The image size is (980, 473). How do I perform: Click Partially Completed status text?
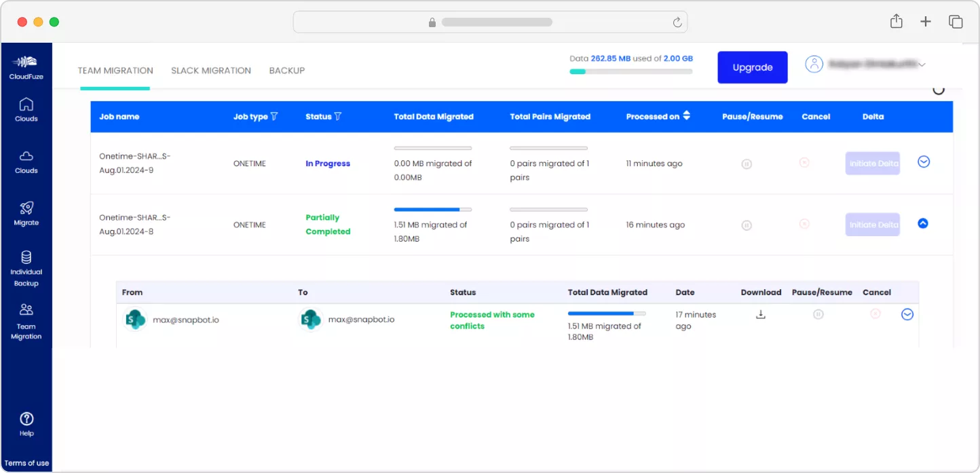[328, 225]
